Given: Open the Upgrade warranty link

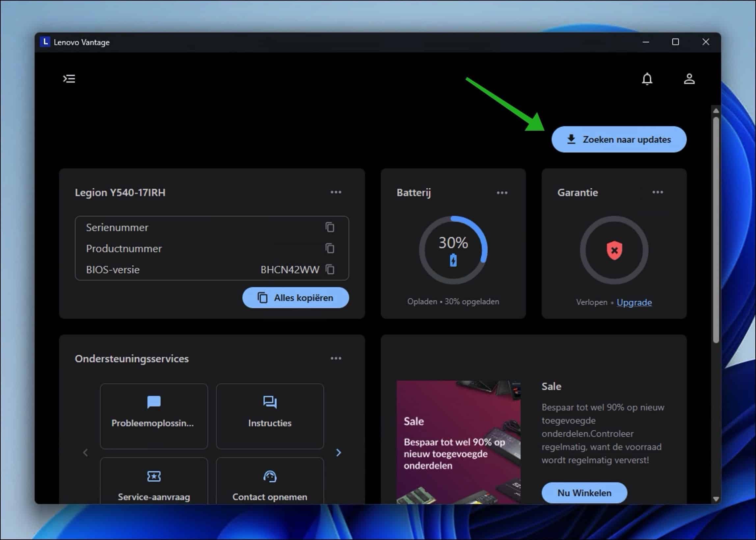Looking at the screenshot, I should pyautogui.click(x=634, y=302).
